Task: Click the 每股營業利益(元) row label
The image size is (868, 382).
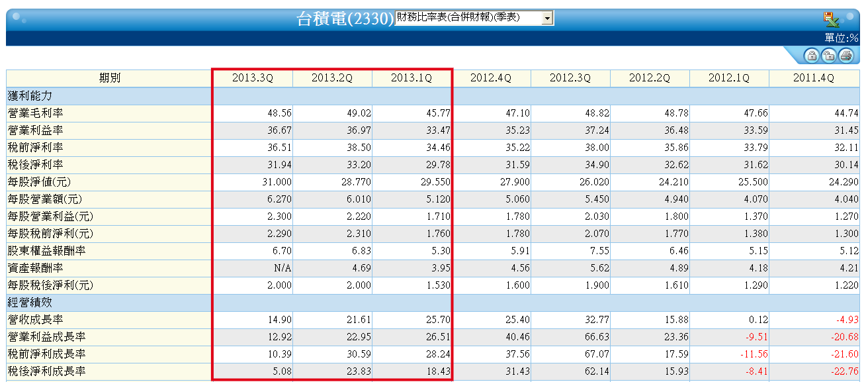Action: coord(50,216)
